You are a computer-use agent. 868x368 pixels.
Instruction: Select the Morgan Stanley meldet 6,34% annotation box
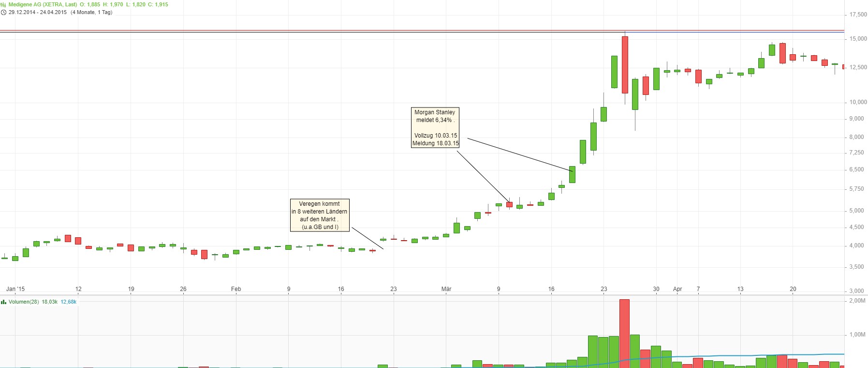click(x=435, y=127)
